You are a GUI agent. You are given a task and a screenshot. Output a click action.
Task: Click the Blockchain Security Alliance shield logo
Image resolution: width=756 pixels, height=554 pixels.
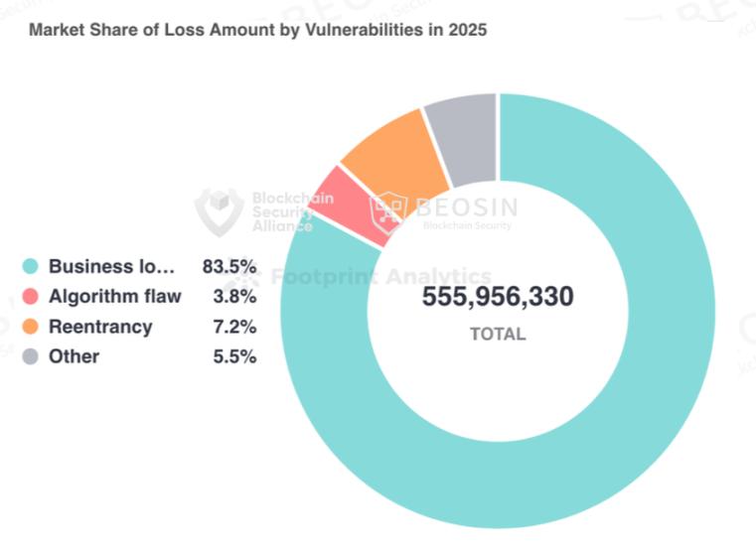219,211
